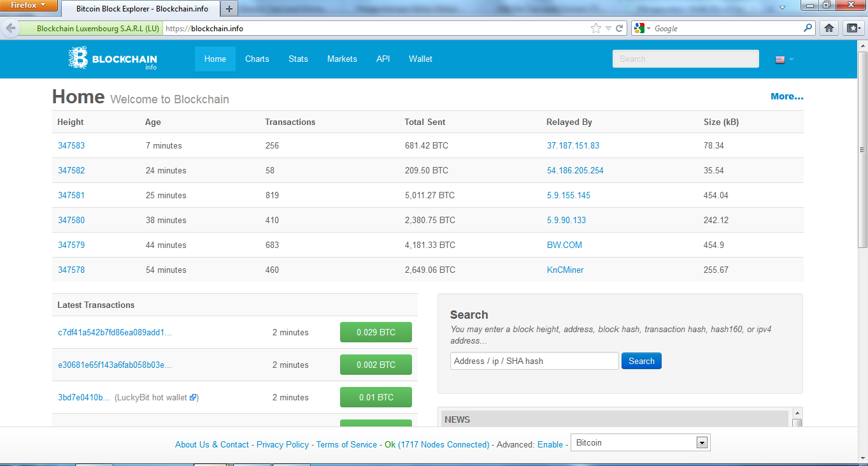The width and height of the screenshot is (868, 466).
Task: Click the Blockchain Luxembourg site identity badge
Action: pos(91,28)
